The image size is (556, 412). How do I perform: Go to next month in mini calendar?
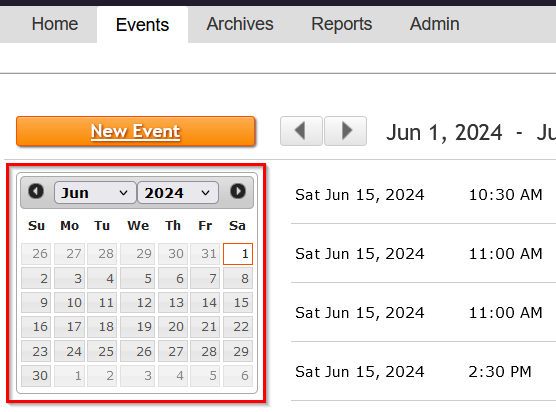pos(238,191)
